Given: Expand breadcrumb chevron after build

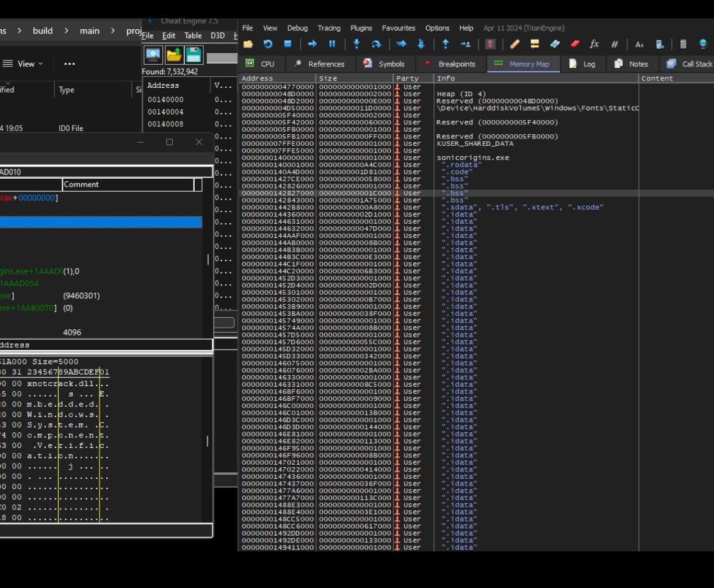Looking at the screenshot, I should pos(66,30).
